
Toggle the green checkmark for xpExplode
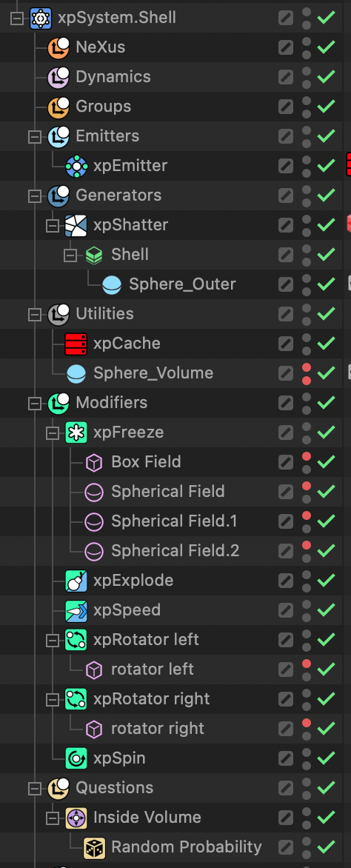(326, 580)
